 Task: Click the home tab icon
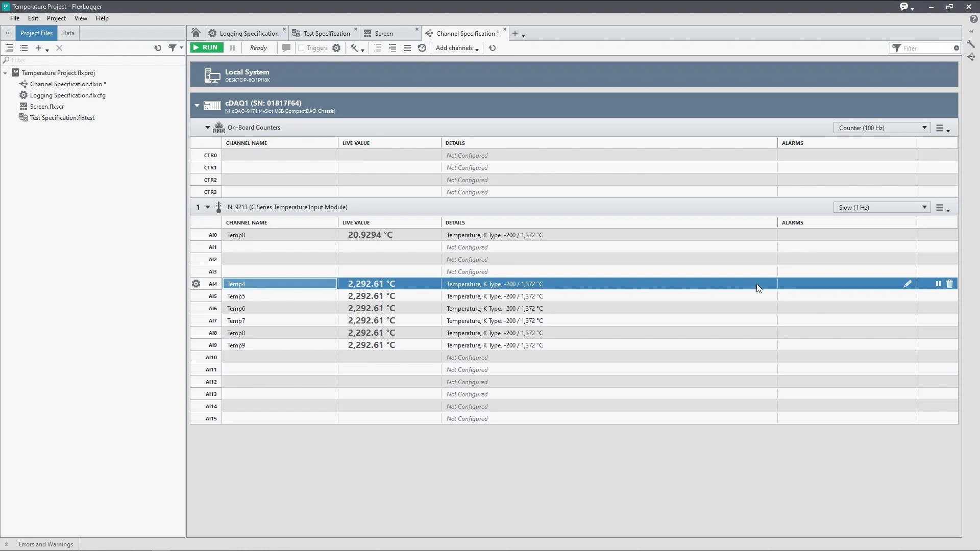[x=196, y=33]
